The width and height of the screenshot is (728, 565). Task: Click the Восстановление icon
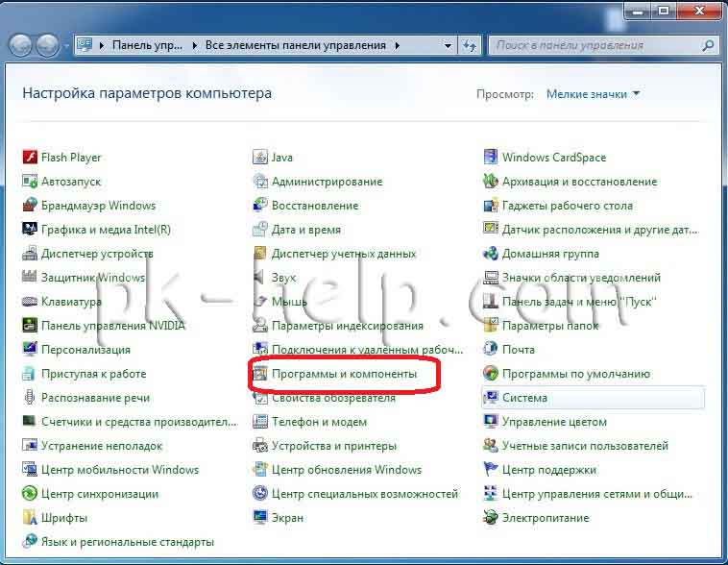pos(260,205)
